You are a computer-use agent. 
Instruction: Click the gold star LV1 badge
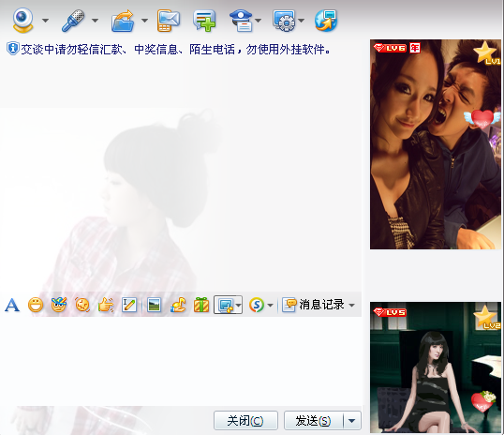(486, 53)
